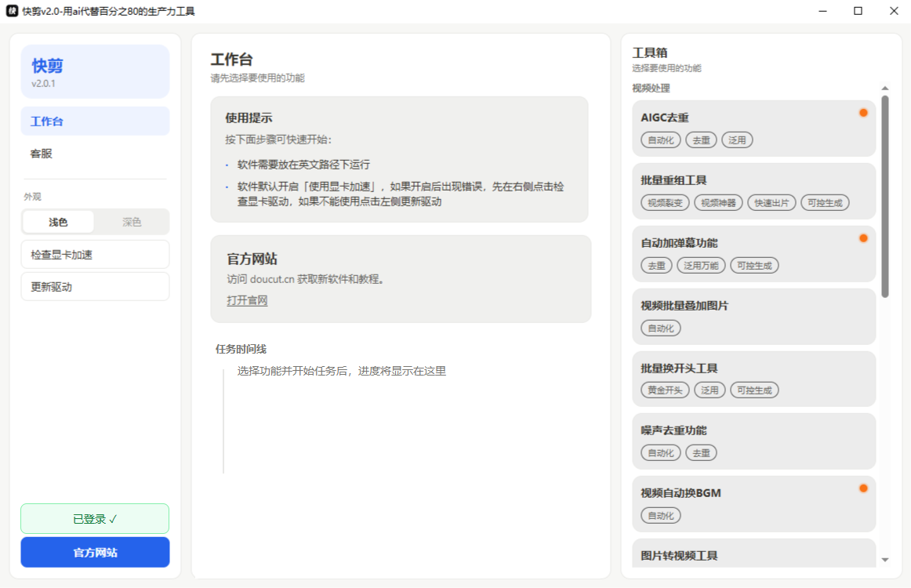
Task: Click the orange dot on 自动加弹幕功能 card
Action: (863, 238)
